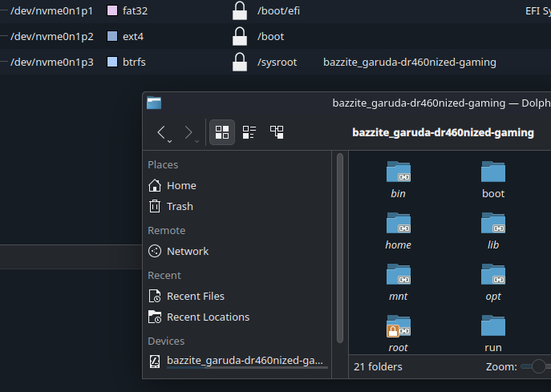Open Recent Locations entry
This screenshot has width=551, height=392.
click(x=238, y=317)
